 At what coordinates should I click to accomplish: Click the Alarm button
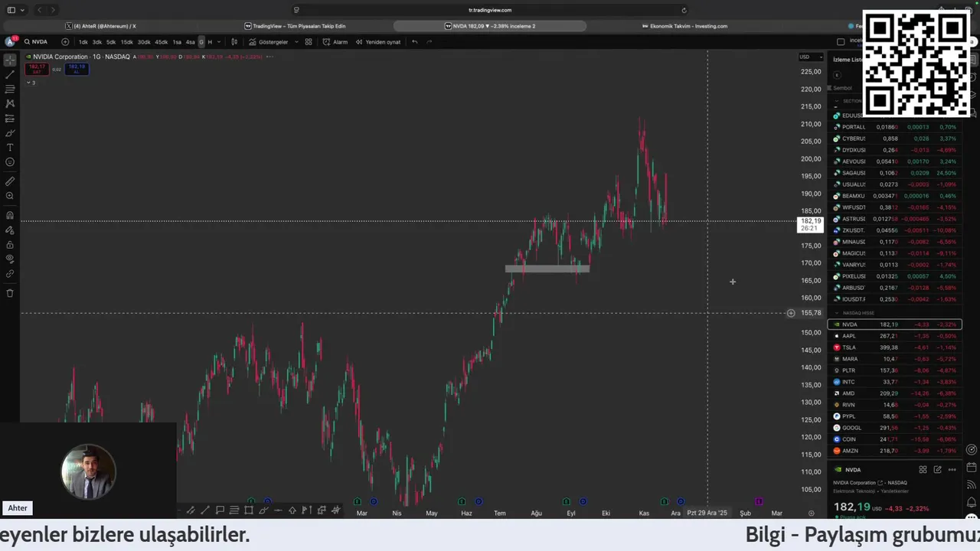(x=335, y=42)
